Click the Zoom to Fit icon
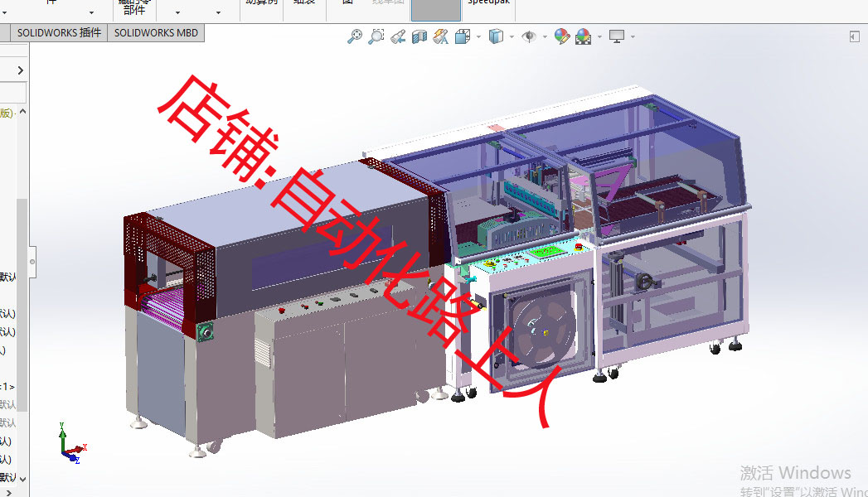Viewport: 868px width, 497px height. pos(354,36)
